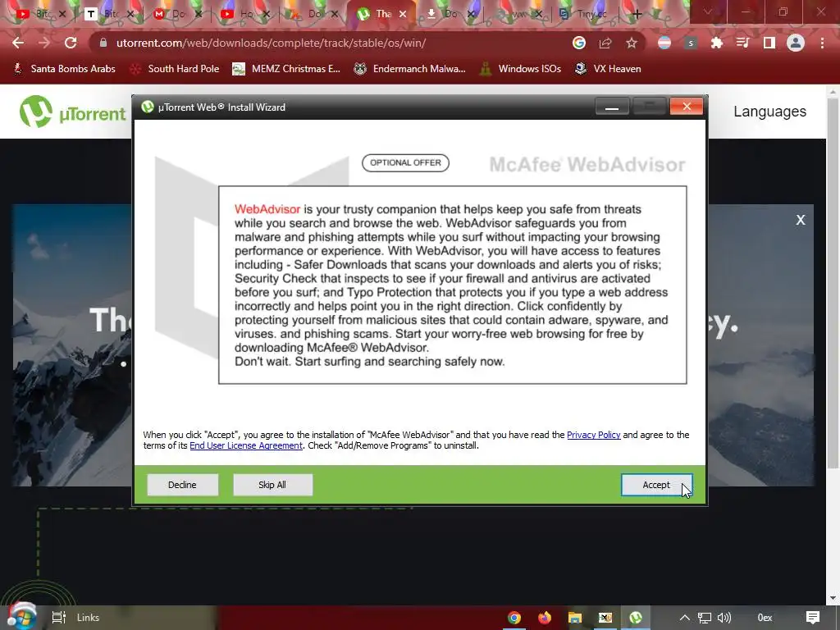Open the network tray icon
Screen dimensions: 840x630
coord(705,618)
